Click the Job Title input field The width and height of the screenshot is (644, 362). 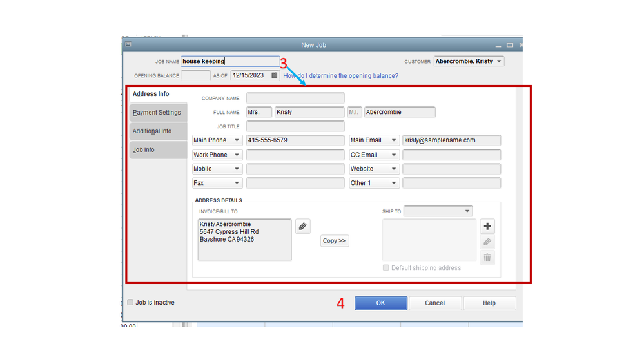pos(295,126)
